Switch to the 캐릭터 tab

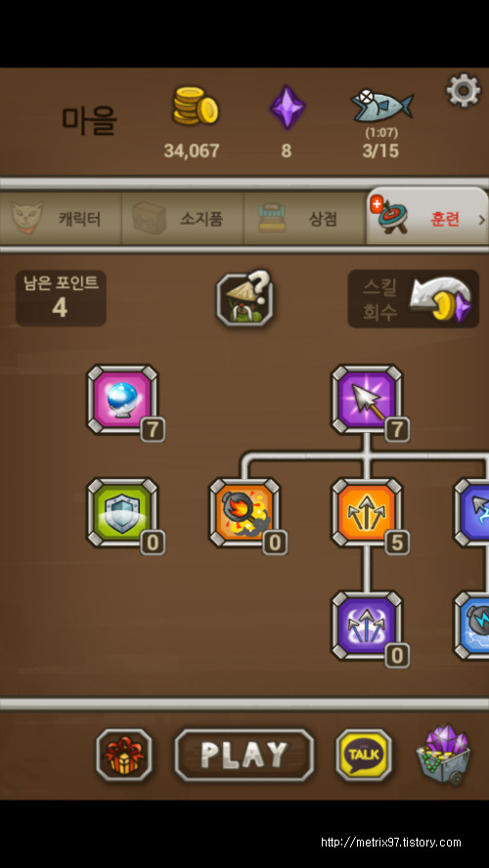point(61,218)
